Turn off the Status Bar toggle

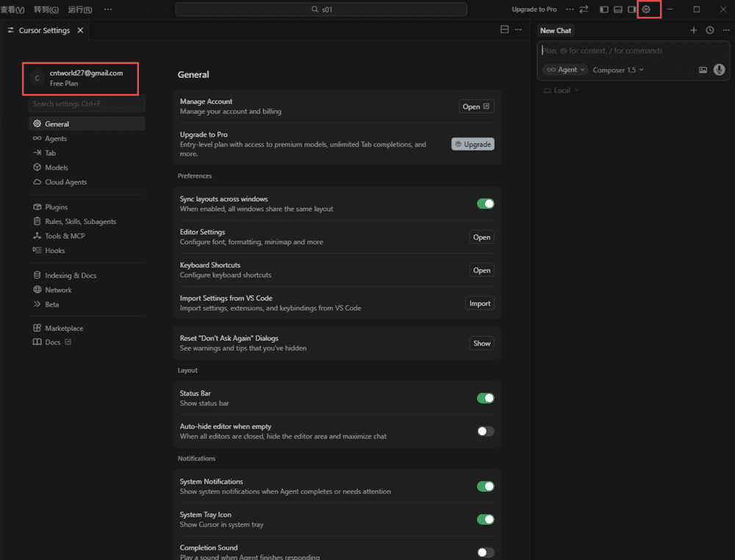[485, 398]
